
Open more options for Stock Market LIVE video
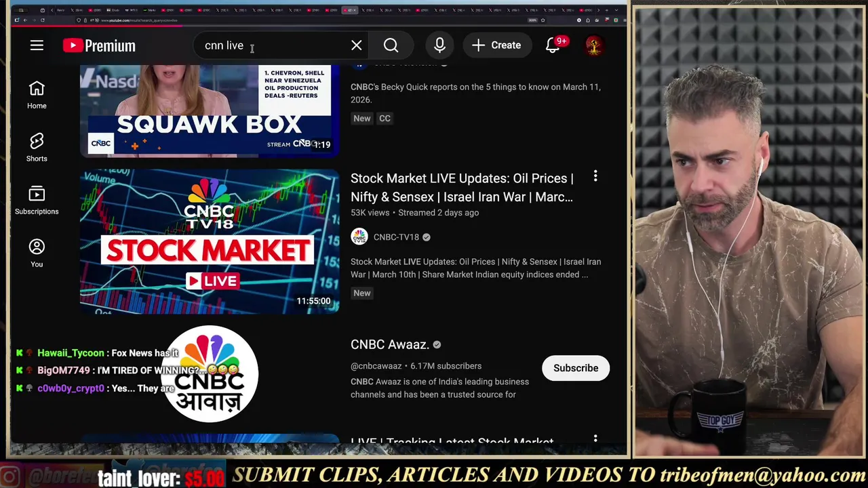(595, 176)
